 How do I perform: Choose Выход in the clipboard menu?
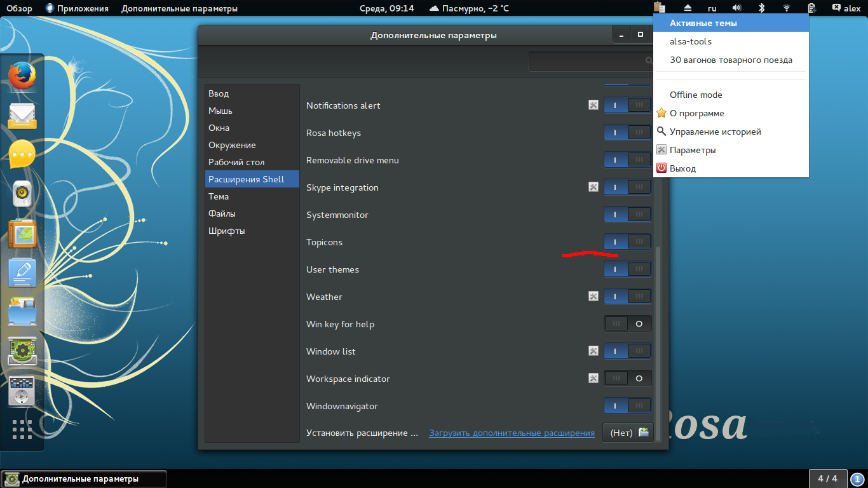pos(731,168)
